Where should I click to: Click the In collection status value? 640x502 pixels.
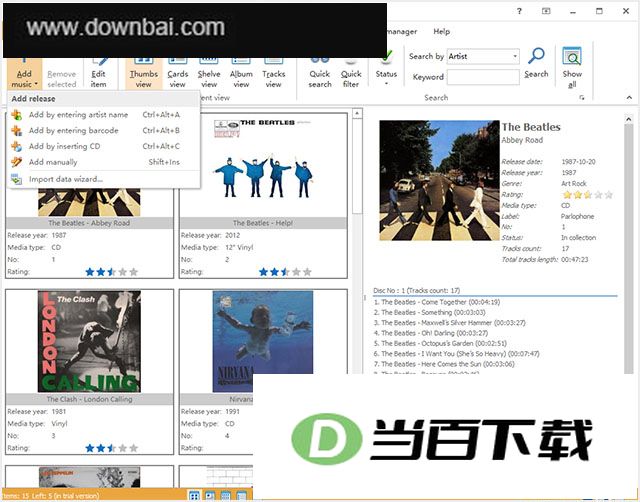tap(578, 238)
